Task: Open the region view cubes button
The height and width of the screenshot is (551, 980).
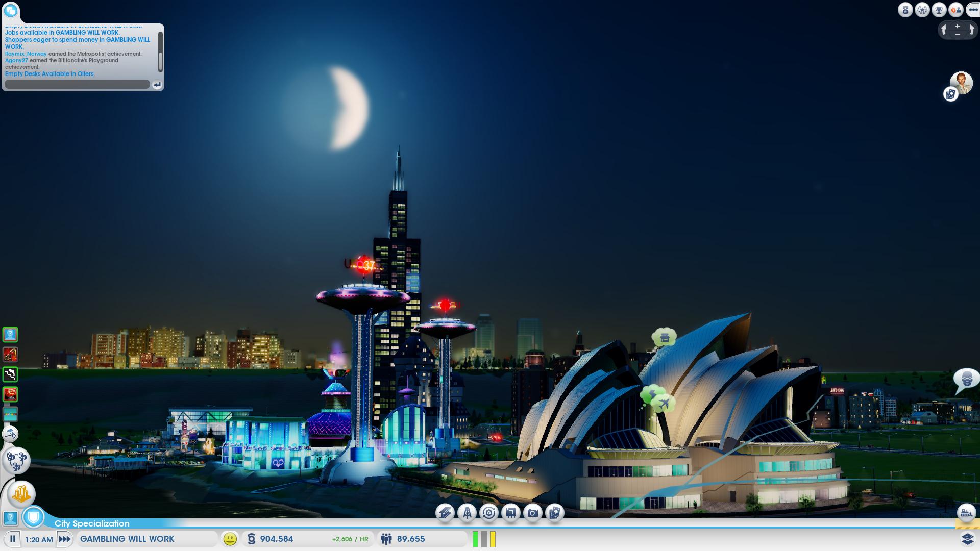Action: click(x=17, y=460)
